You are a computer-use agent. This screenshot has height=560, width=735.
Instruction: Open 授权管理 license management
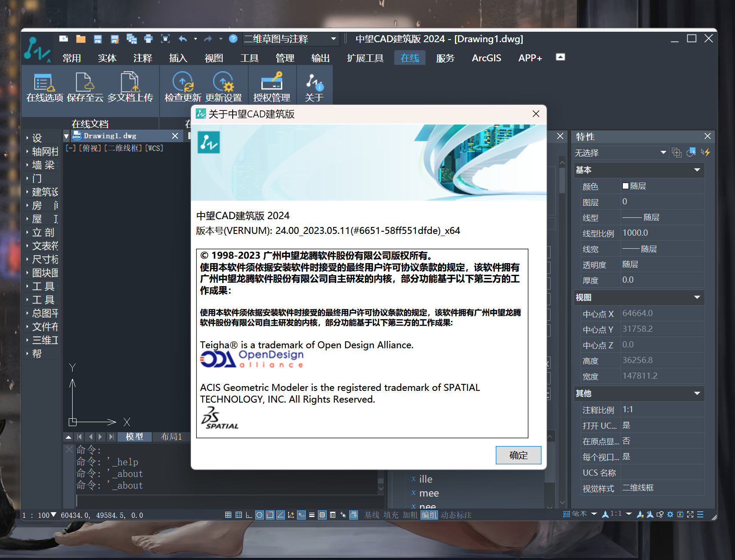point(272,87)
